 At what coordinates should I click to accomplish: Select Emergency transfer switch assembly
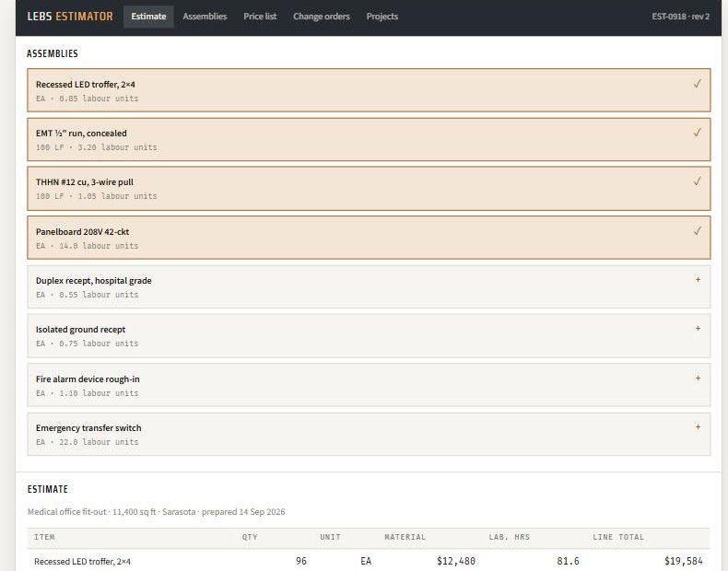(x=369, y=434)
